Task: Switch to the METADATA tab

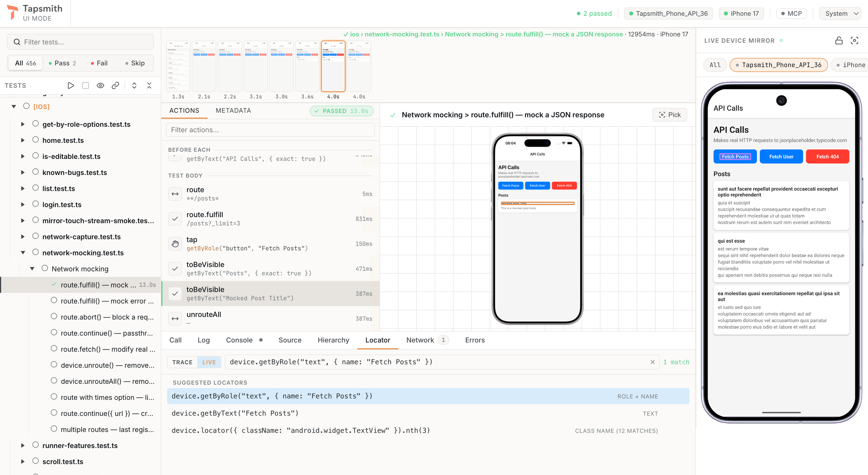Action: (233, 110)
